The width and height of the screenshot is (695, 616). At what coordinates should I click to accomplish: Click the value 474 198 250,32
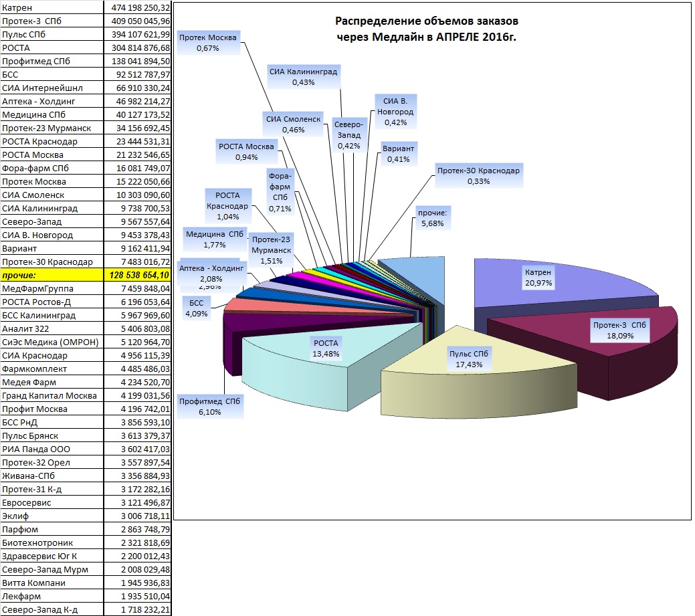(137, 7)
